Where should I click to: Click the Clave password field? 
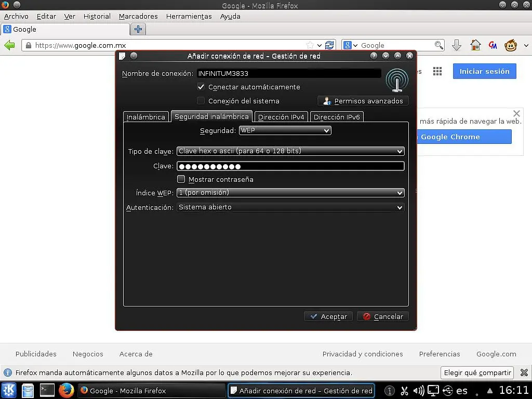[x=290, y=166]
